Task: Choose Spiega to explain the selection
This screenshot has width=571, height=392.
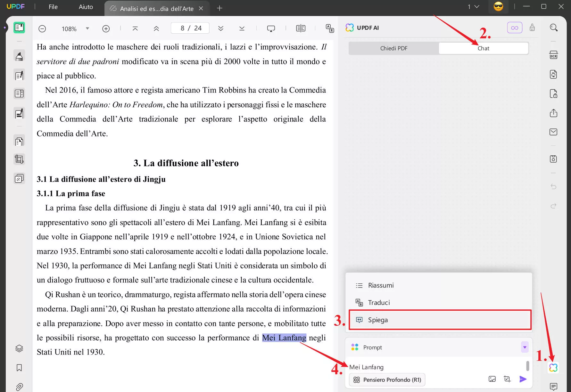Action: click(x=378, y=320)
